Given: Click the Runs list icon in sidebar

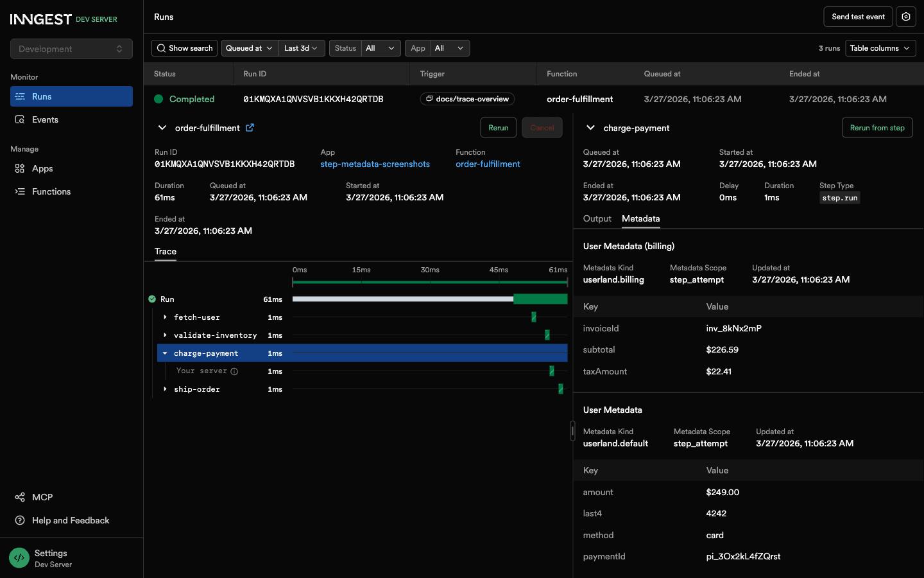Looking at the screenshot, I should [20, 96].
